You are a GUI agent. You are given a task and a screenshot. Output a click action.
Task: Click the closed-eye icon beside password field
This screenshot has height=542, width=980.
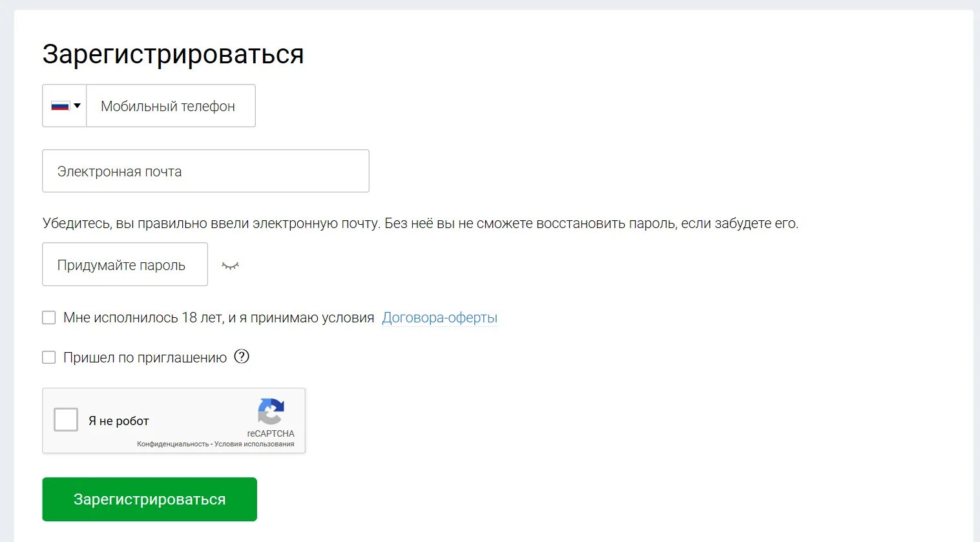231,265
